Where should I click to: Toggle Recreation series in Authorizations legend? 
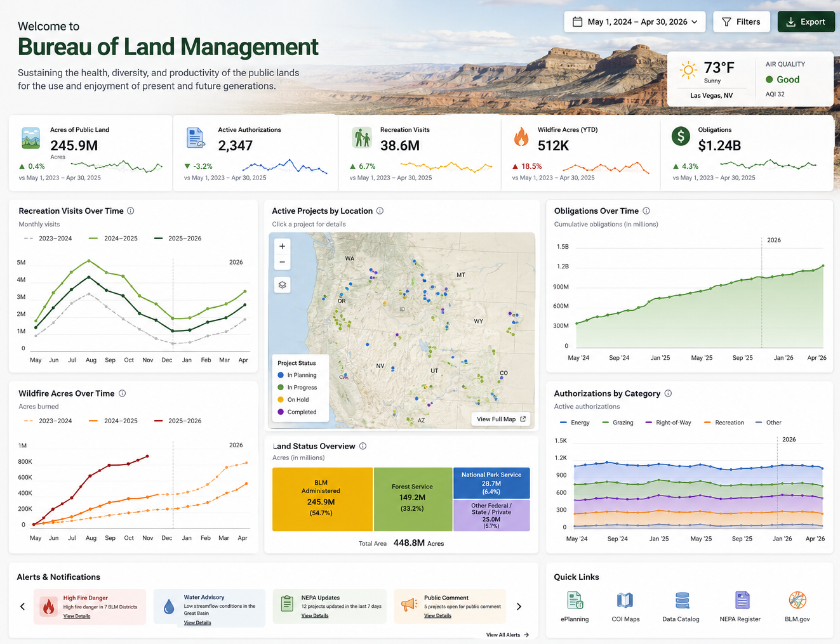click(x=724, y=423)
